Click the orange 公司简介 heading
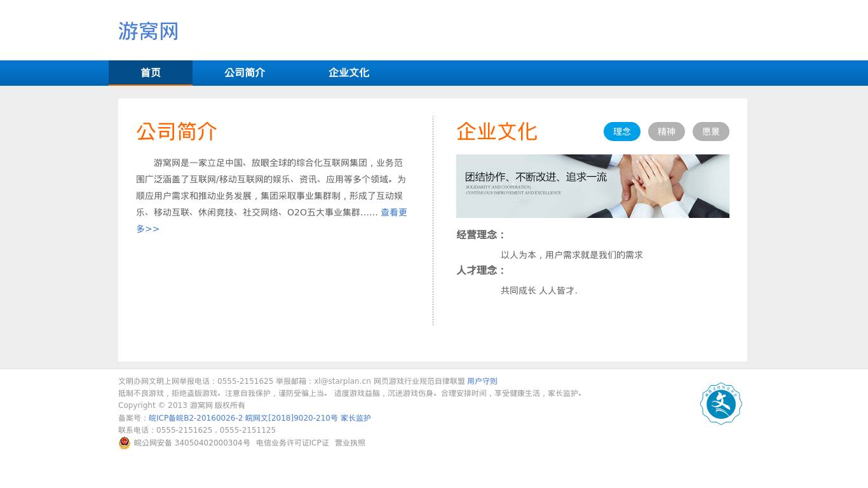The image size is (868, 488). (x=177, y=132)
